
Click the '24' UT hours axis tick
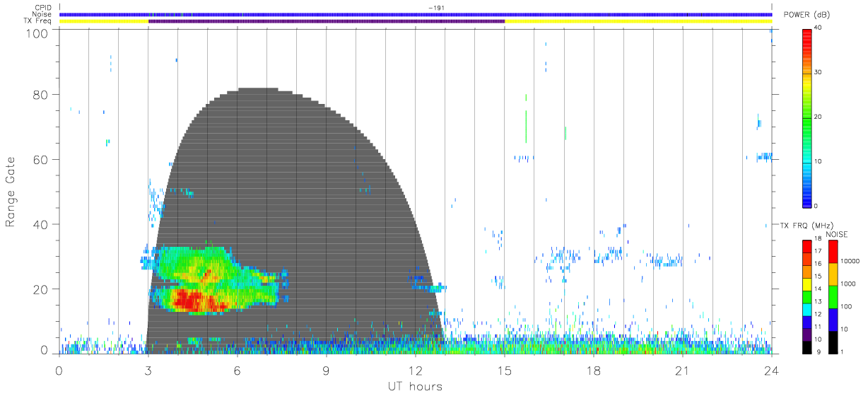[x=771, y=371]
